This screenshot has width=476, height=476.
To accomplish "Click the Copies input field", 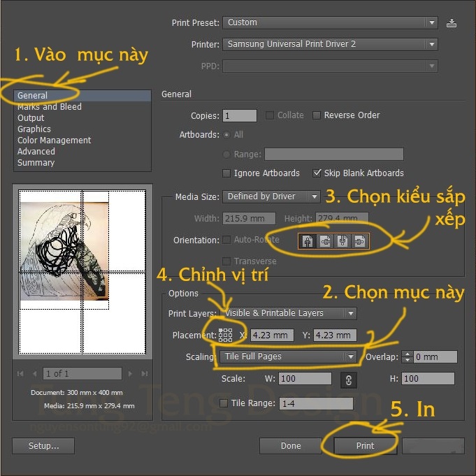I will [x=240, y=115].
